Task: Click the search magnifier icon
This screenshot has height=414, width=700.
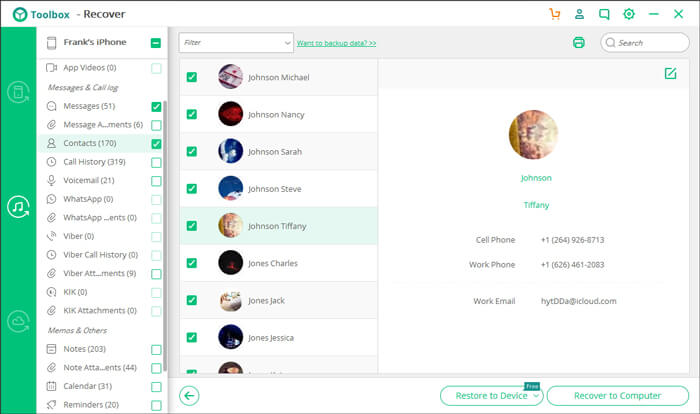Action: click(610, 43)
